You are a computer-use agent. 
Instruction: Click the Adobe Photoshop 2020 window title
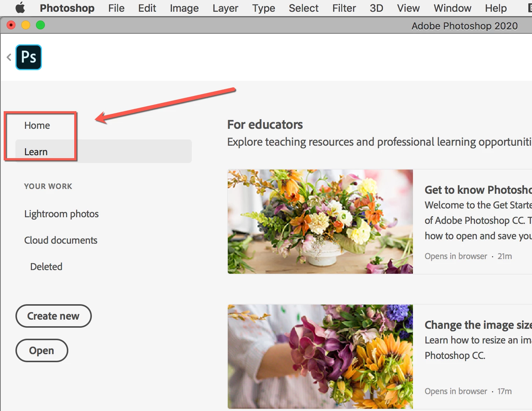pos(464,26)
